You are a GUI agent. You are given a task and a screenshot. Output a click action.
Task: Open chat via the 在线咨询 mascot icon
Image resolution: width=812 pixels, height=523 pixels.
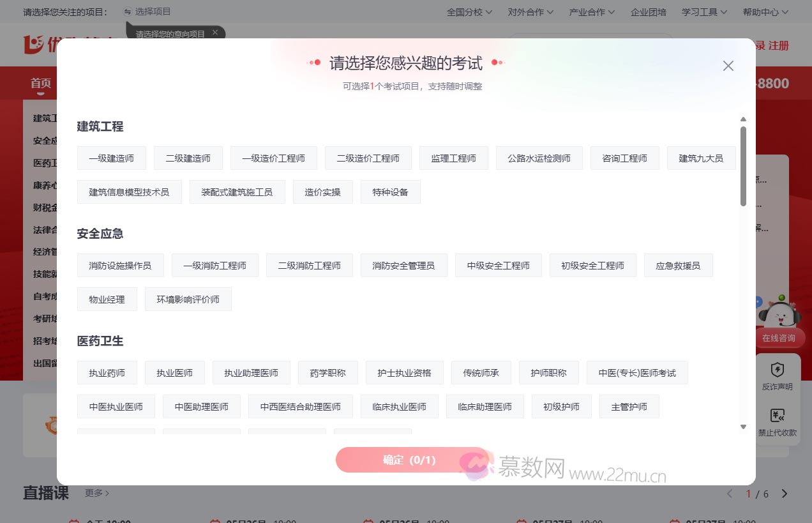(779, 314)
